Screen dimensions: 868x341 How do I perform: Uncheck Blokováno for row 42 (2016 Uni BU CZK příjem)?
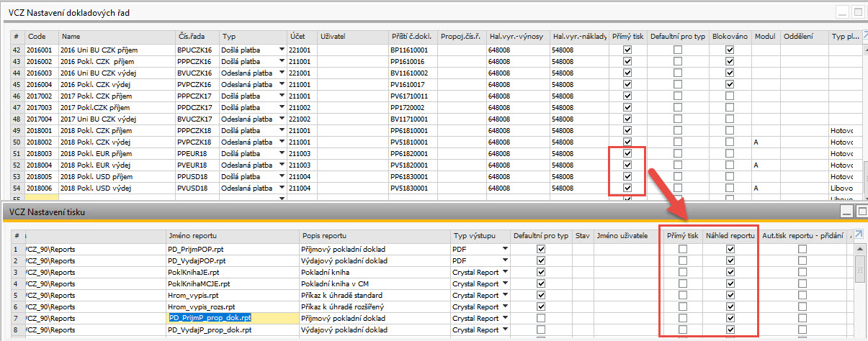730,50
